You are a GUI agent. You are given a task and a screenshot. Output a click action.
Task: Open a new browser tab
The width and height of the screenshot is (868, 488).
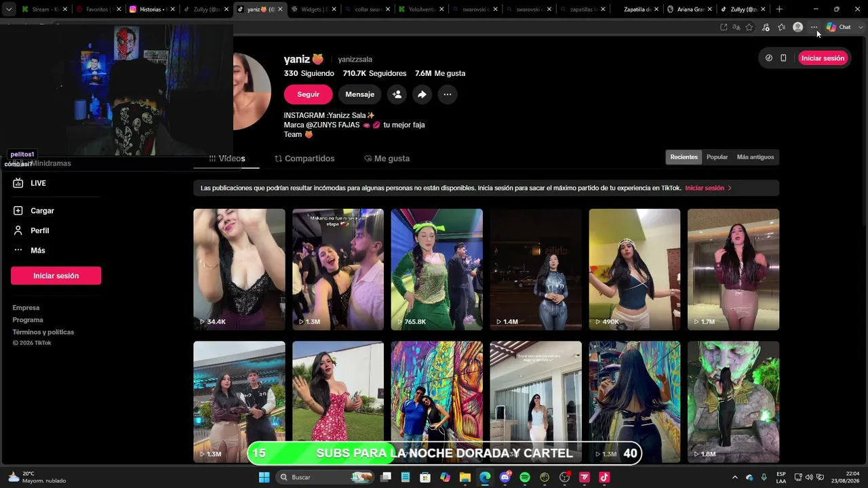click(779, 9)
